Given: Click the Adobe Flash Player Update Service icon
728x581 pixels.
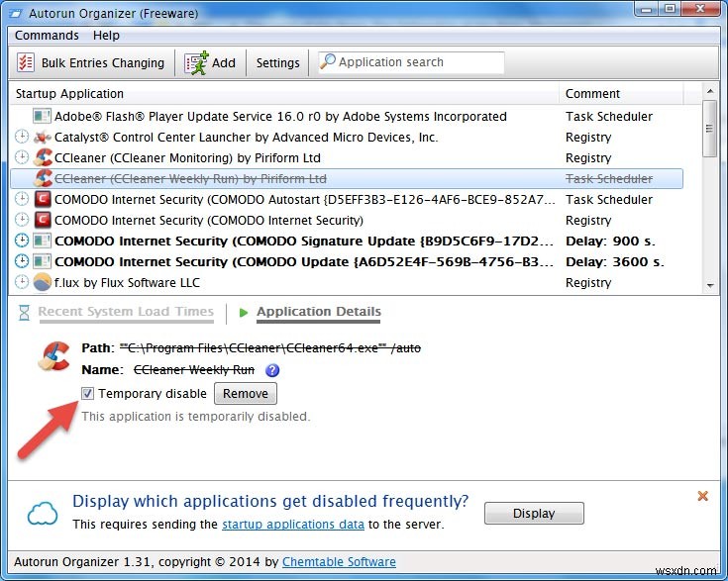Looking at the screenshot, I should coord(43,116).
